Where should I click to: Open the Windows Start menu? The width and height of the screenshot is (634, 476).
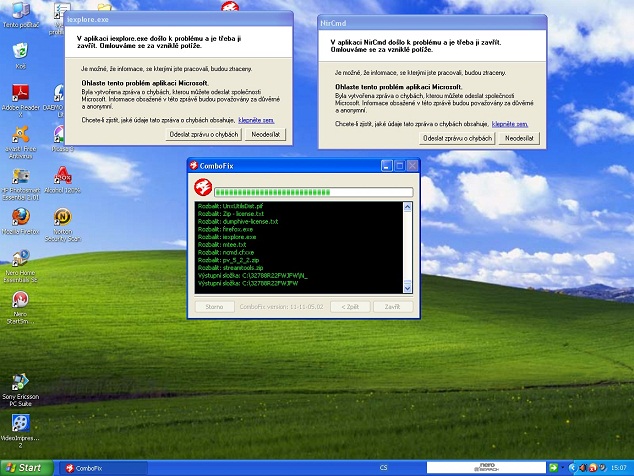26,468
